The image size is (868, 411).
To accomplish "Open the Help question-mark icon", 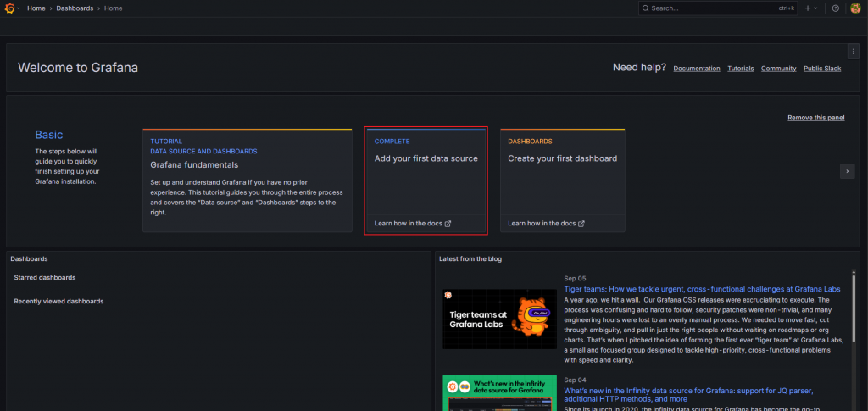I will (836, 8).
